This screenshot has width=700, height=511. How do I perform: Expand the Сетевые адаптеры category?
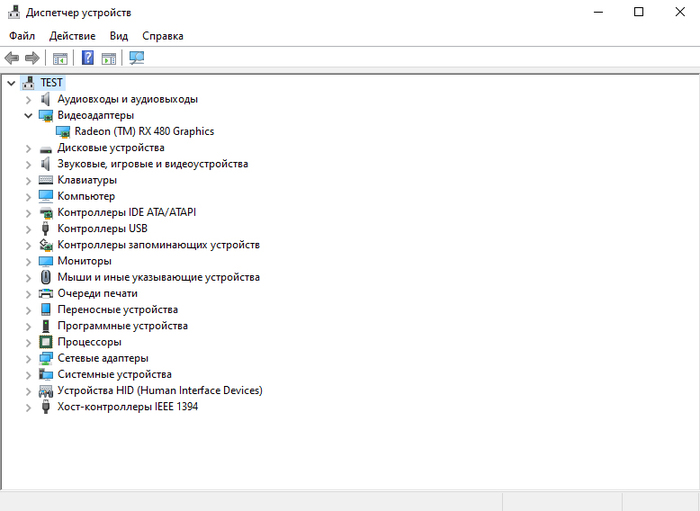coord(28,358)
